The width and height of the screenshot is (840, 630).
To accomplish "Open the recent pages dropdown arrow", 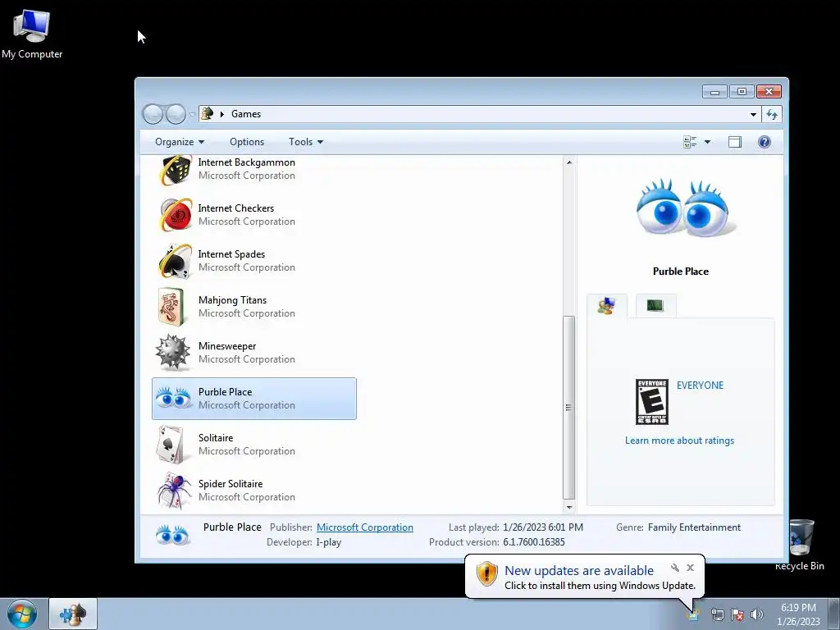I will pyautogui.click(x=192, y=115).
